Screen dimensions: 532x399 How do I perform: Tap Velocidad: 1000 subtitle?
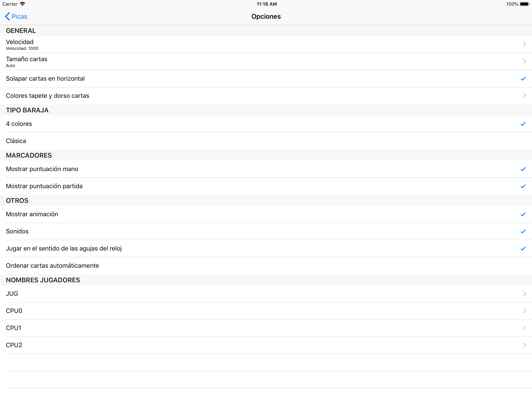(x=22, y=48)
